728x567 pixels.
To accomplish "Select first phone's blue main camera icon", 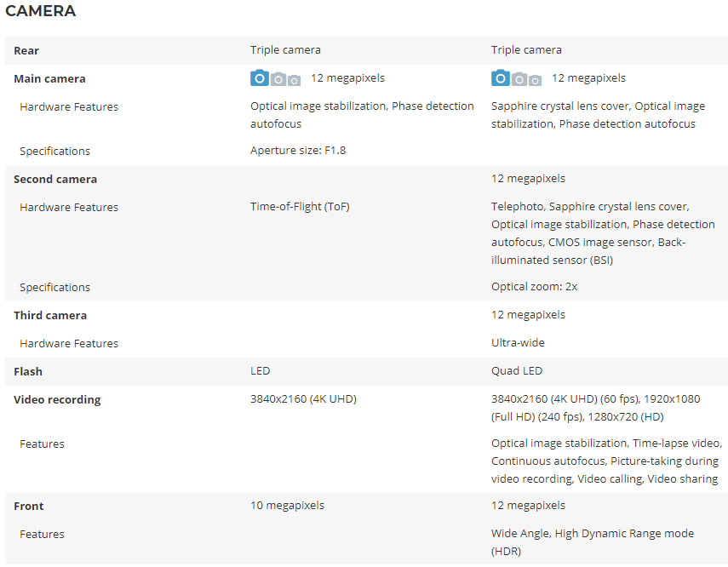I will coord(260,78).
